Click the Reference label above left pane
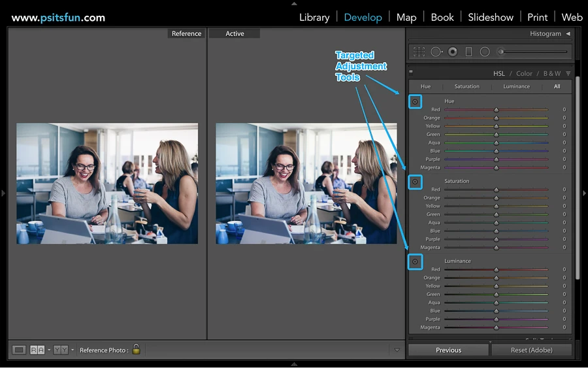The image size is (588, 368). point(186,33)
